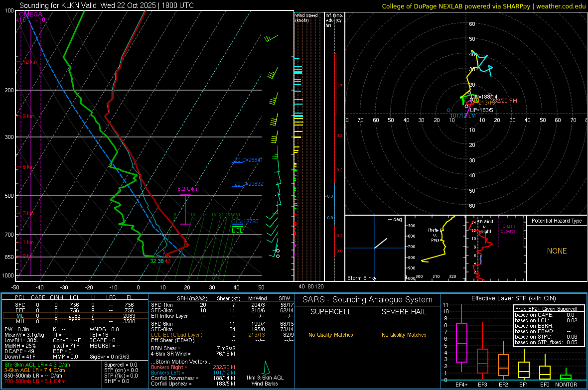Screen dimensions: 588x390
Task: Select the SUPERCELL column header
Action: coord(331,312)
